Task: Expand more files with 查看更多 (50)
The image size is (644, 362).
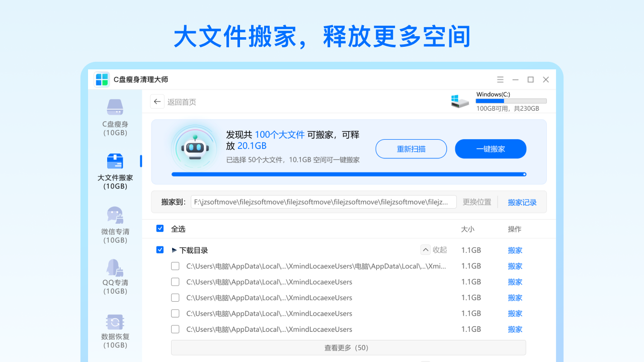Action: [348, 347]
